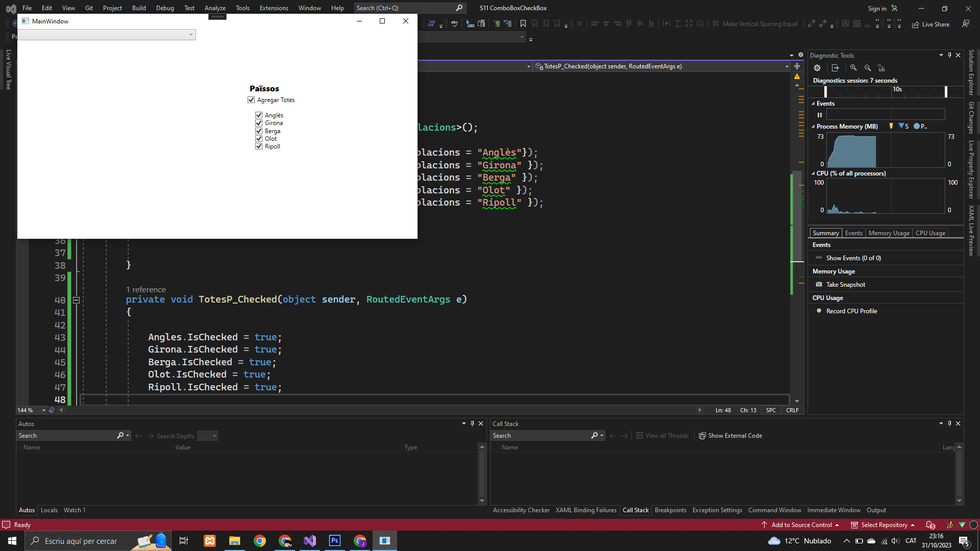Open the Debug menu

[164, 8]
